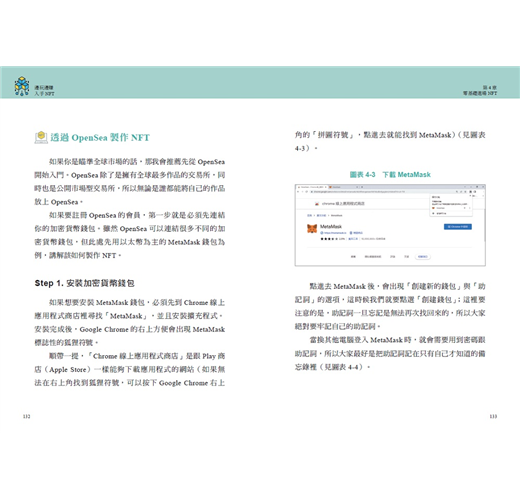Click the stacked cubes book logo in header
This screenshot has height=500, width=520.
[x=22, y=86]
